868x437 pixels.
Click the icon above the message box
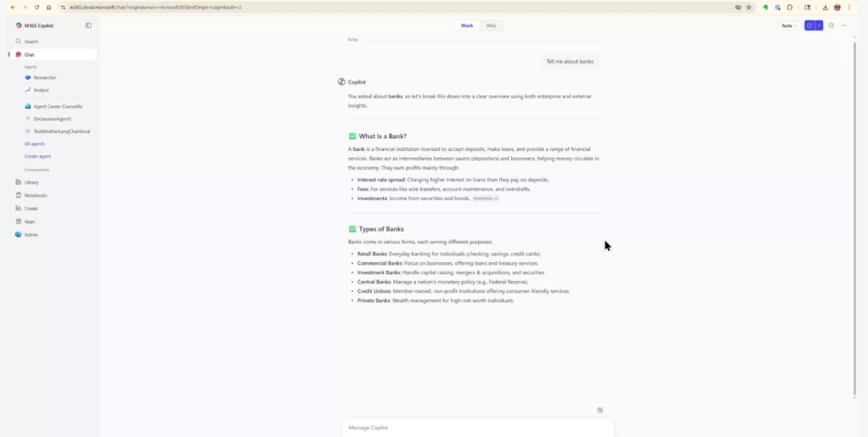(600, 411)
